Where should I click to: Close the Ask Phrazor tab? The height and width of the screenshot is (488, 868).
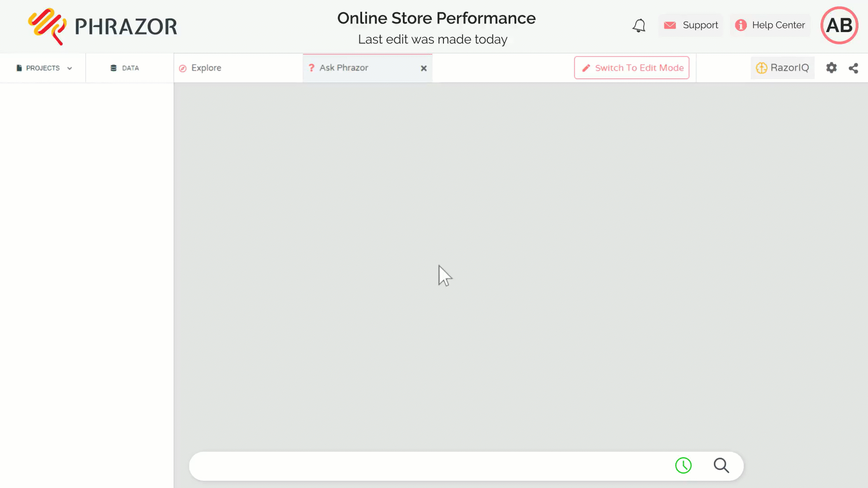click(424, 68)
